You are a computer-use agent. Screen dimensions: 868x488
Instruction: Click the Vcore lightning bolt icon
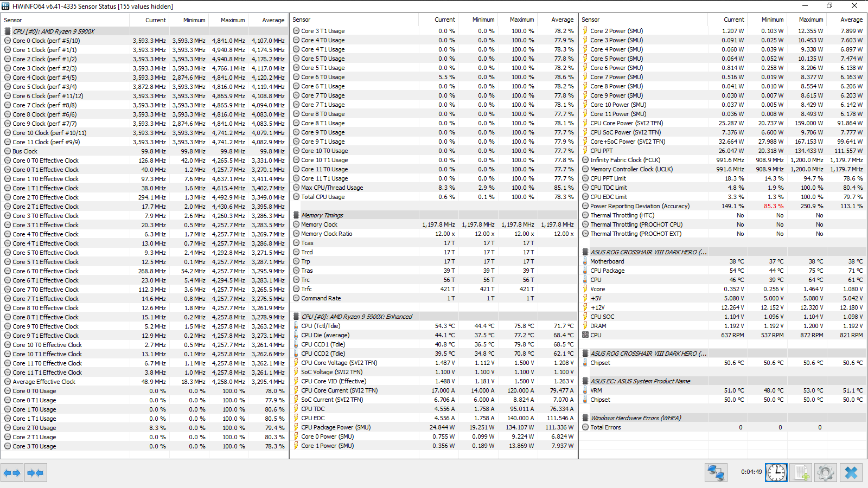coord(585,289)
